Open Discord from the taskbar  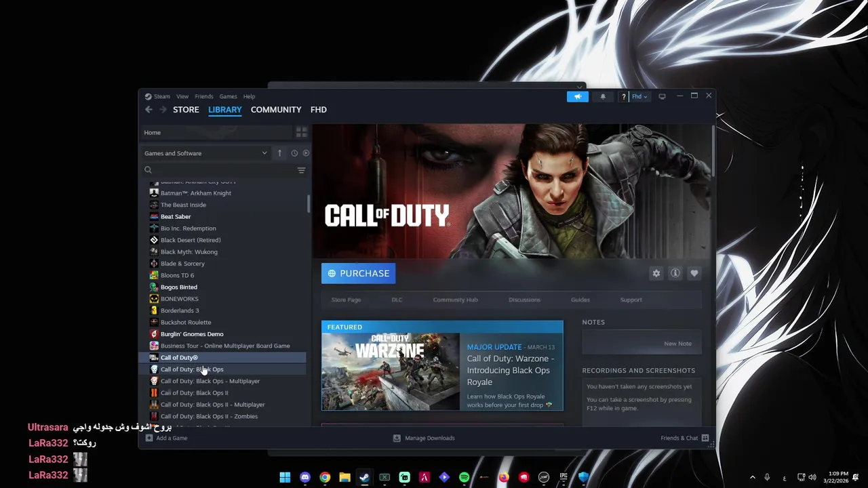[x=305, y=477]
